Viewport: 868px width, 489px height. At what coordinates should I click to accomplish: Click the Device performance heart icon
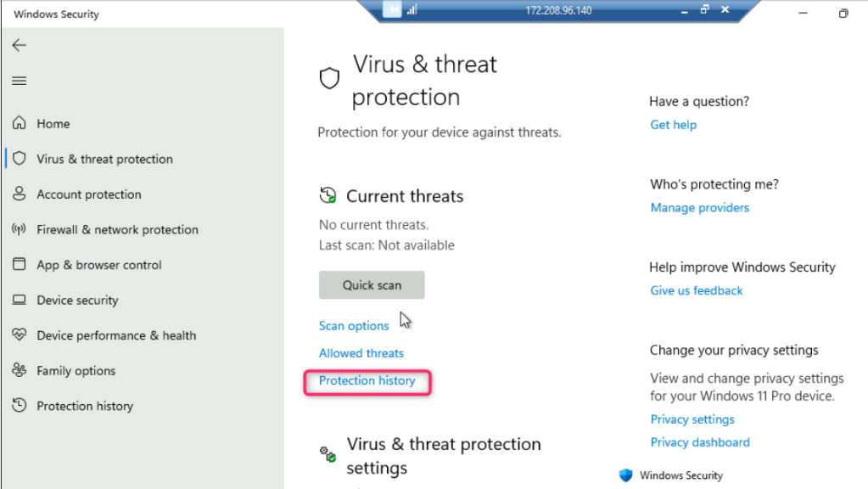point(20,335)
